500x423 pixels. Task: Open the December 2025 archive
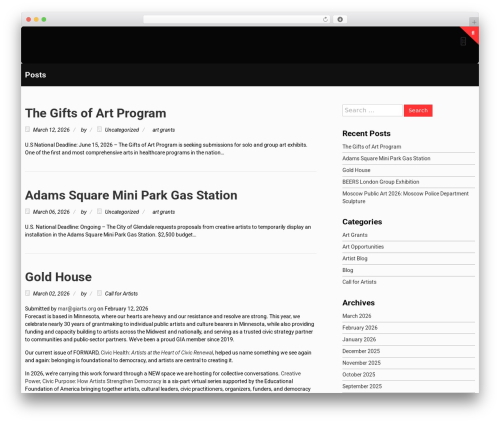click(361, 351)
